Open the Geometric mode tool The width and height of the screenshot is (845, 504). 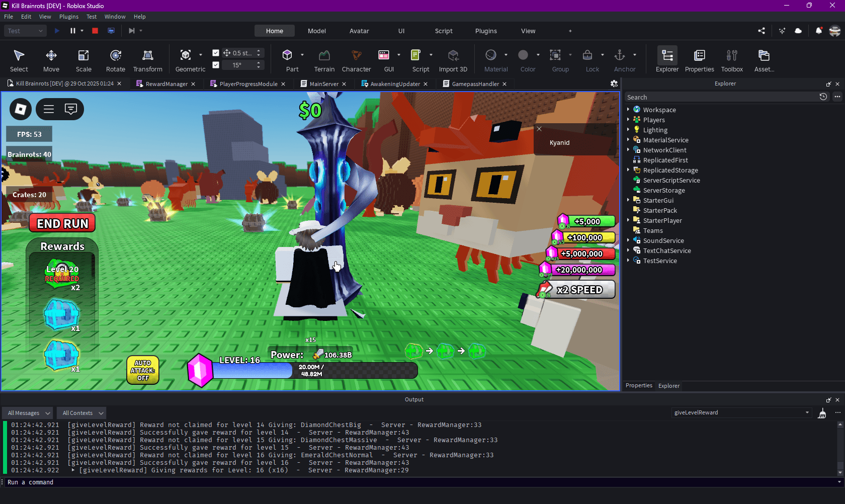186,60
